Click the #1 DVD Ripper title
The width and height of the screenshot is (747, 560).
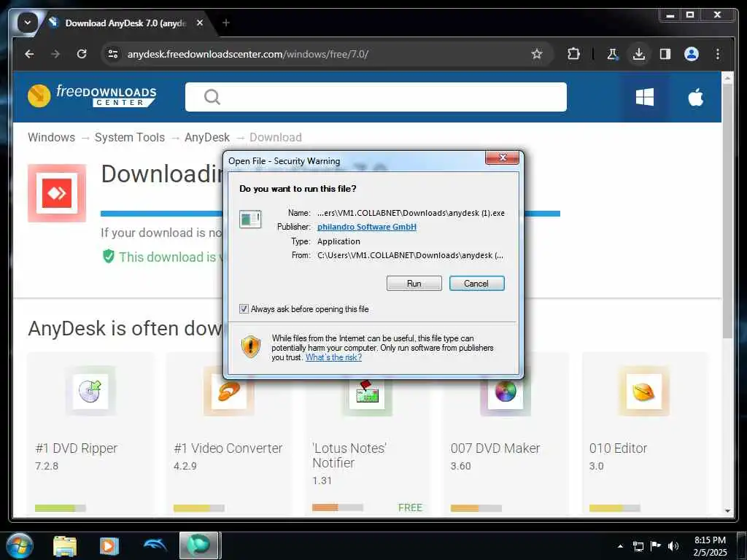[x=76, y=448]
